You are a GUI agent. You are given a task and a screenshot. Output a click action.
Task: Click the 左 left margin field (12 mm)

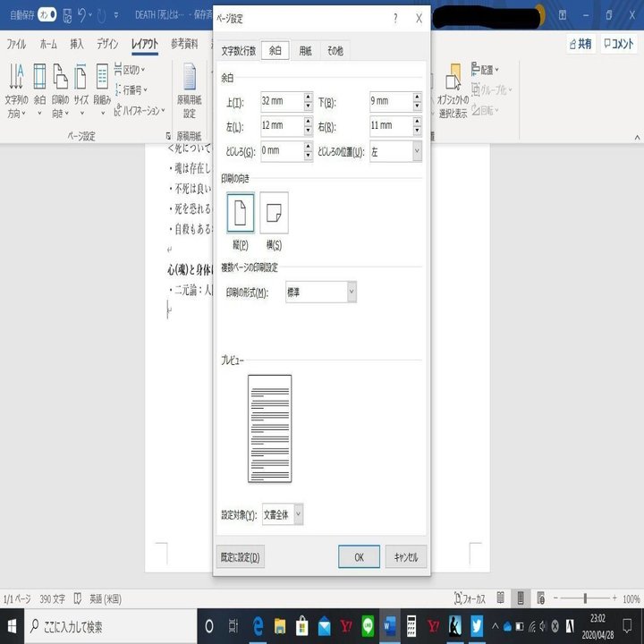pyautogui.click(x=282, y=126)
